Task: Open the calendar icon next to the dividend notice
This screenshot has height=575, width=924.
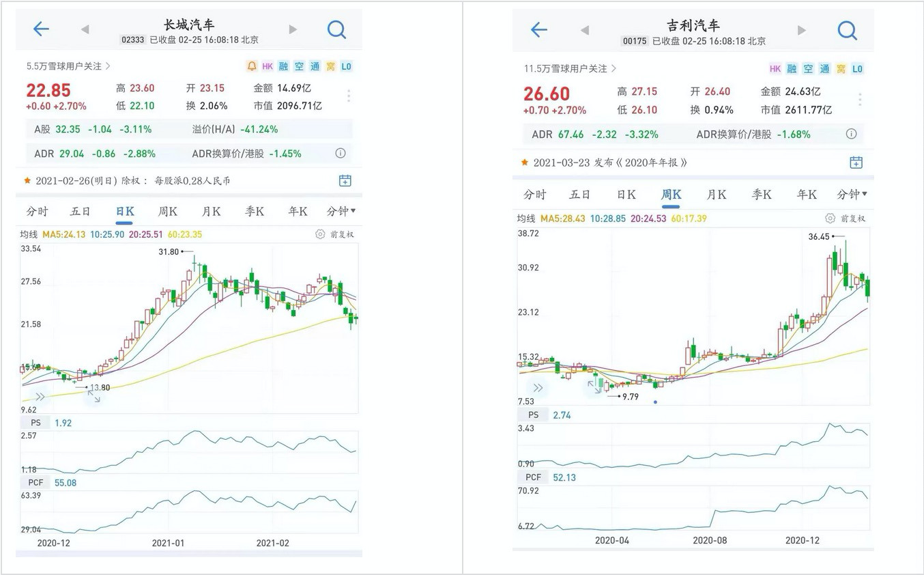Action: coord(345,180)
